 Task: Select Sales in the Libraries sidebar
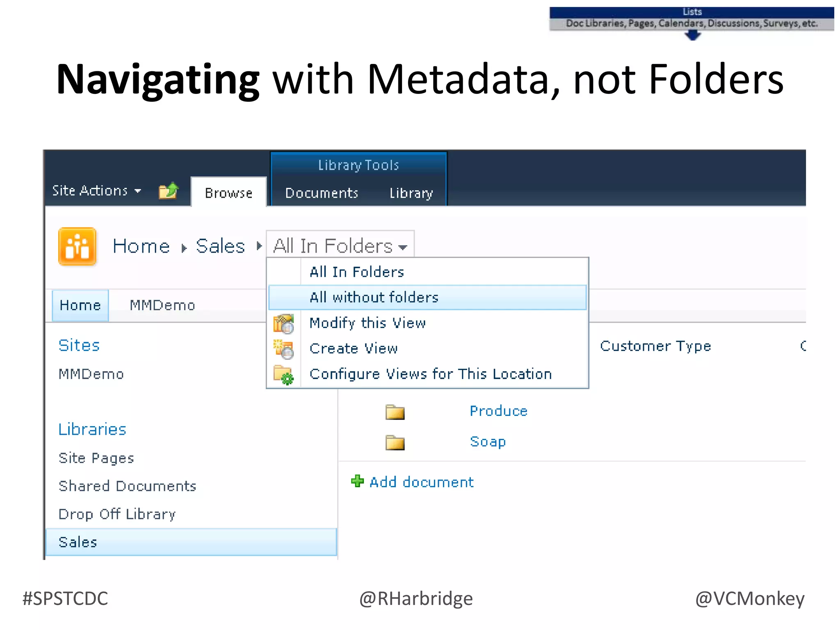(x=78, y=542)
